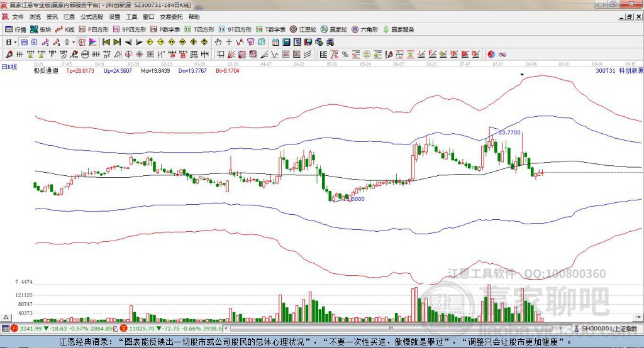The width and height of the screenshot is (644, 348).
Task: Click the blue infinity symbol icon
Action: pyautogui.click(x=502, y=54)
